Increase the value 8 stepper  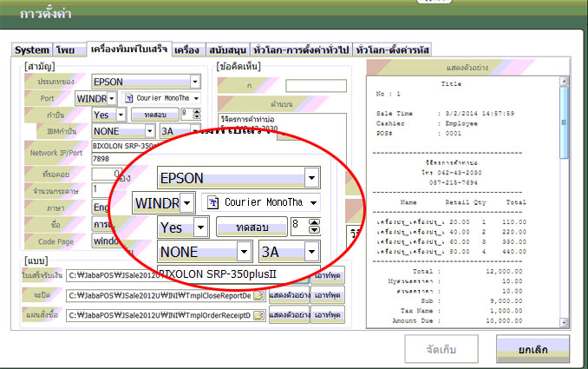[x=197, y=111]
